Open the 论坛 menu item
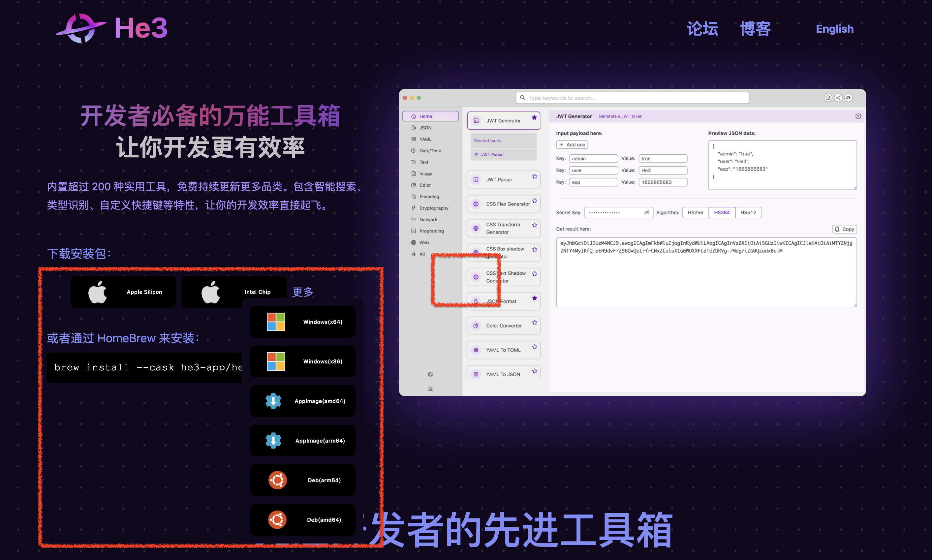This screenshot has width=932, height=560. [x=702, y=29]
